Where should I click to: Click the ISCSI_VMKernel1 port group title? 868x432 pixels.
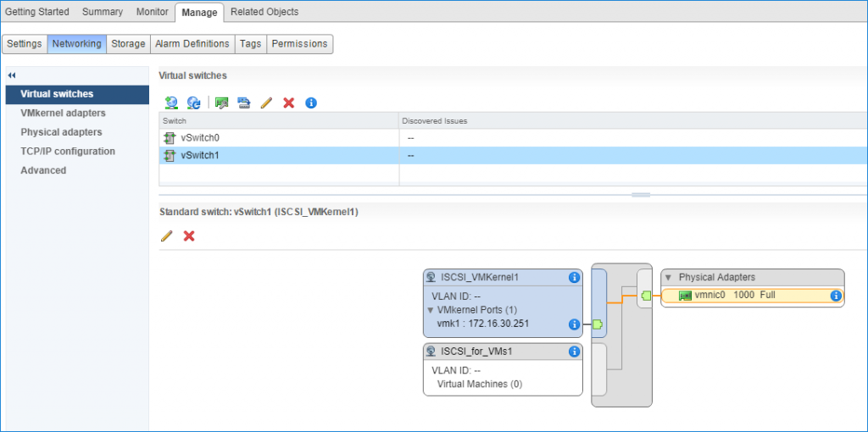pos(480,277)
